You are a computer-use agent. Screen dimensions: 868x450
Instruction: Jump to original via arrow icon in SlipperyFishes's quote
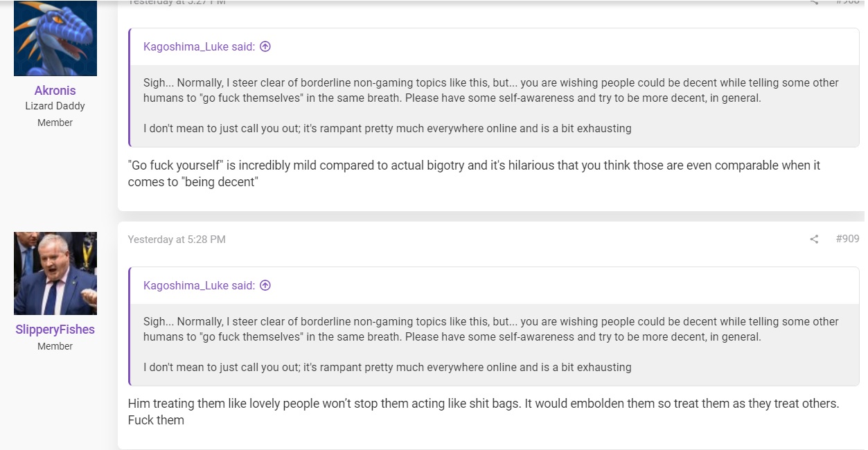(x=265, y=285)
